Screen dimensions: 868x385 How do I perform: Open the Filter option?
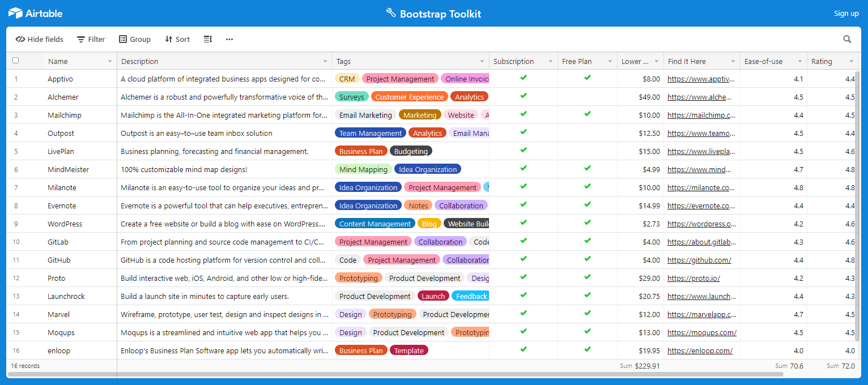pos(91,39)
